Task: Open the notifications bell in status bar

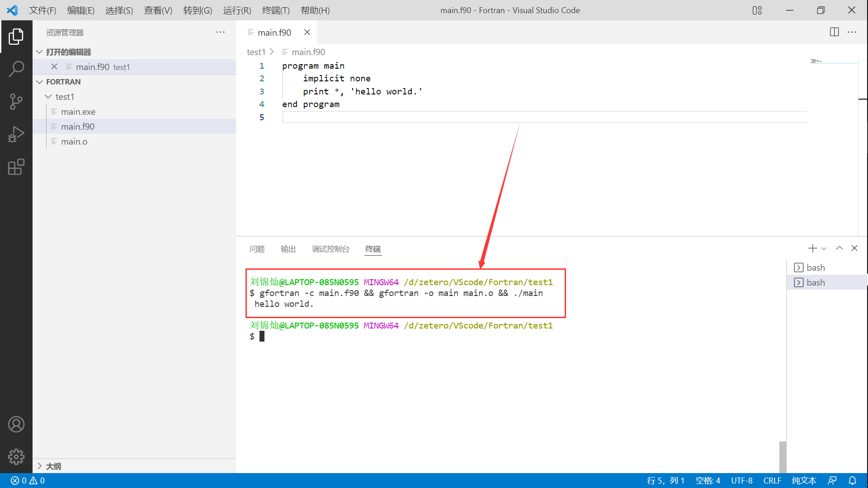Action: pyautogui.click(x=852, y=481)
